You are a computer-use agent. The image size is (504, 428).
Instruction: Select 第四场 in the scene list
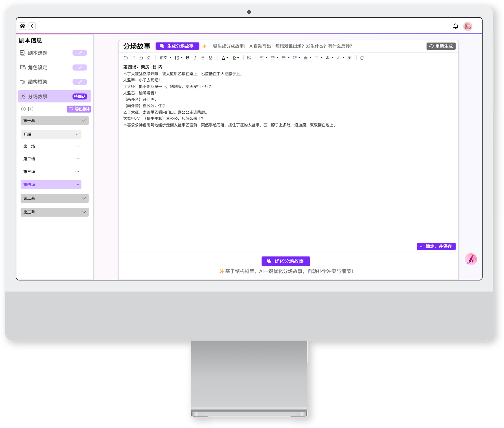[51, 185]
